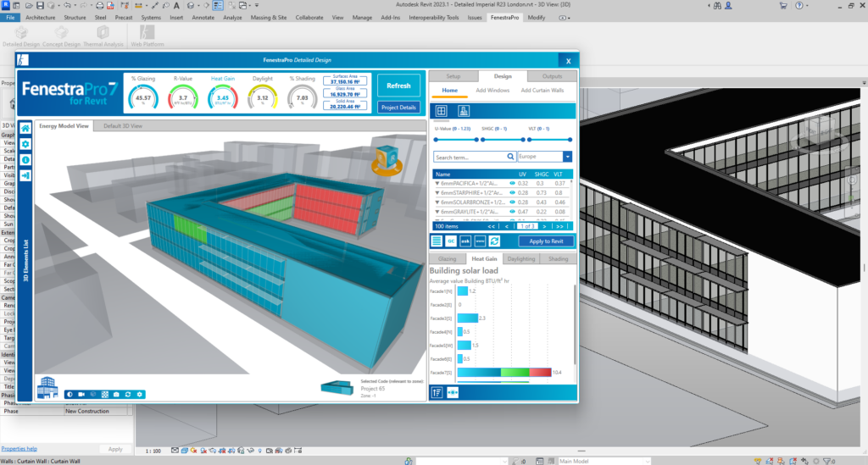The image size is (868, 465).
Task: Open the Massing & Site ribbon tab
Action: pos(269,18)
